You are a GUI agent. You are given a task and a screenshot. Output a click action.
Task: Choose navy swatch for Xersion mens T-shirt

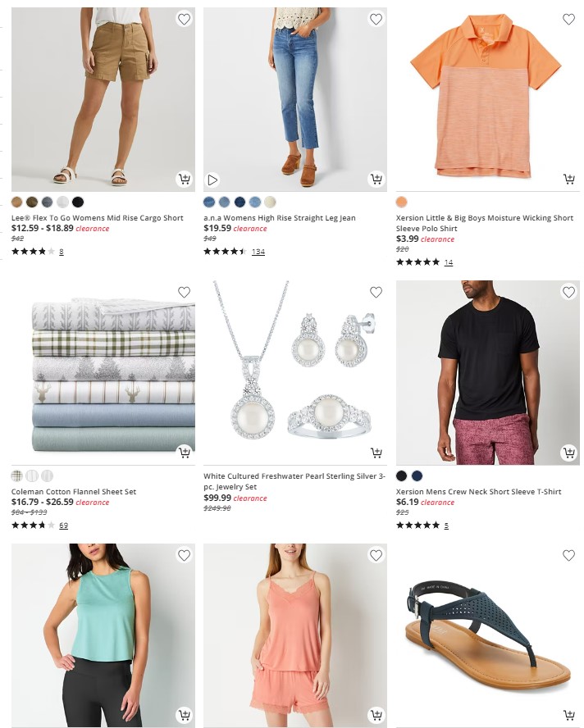point(417,475)
